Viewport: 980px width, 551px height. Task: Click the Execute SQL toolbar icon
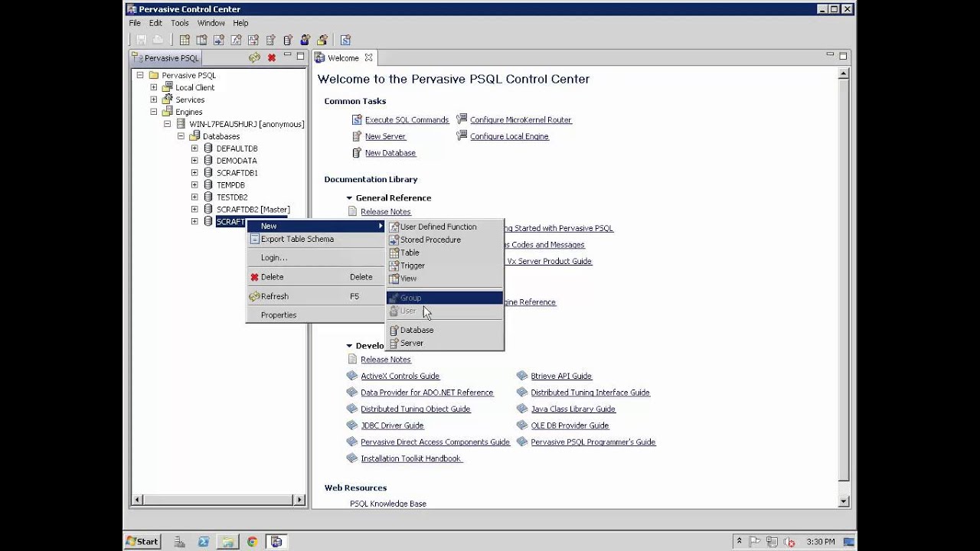345,40
